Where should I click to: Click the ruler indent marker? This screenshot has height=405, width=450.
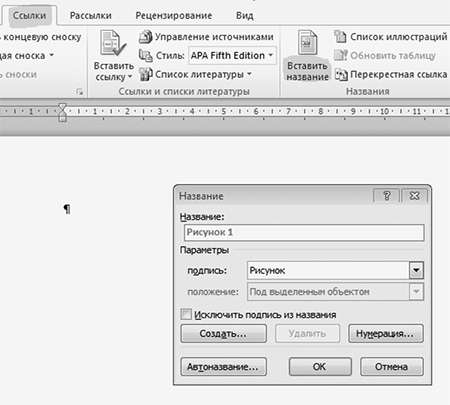point(62,112)
